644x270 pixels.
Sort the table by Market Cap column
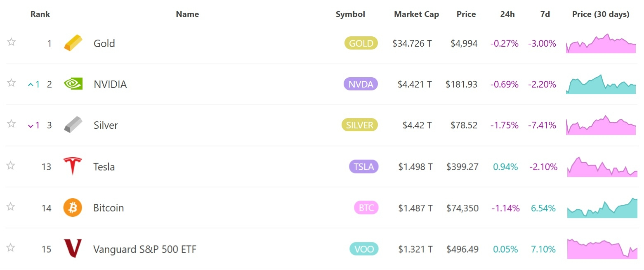click(416, 14)
